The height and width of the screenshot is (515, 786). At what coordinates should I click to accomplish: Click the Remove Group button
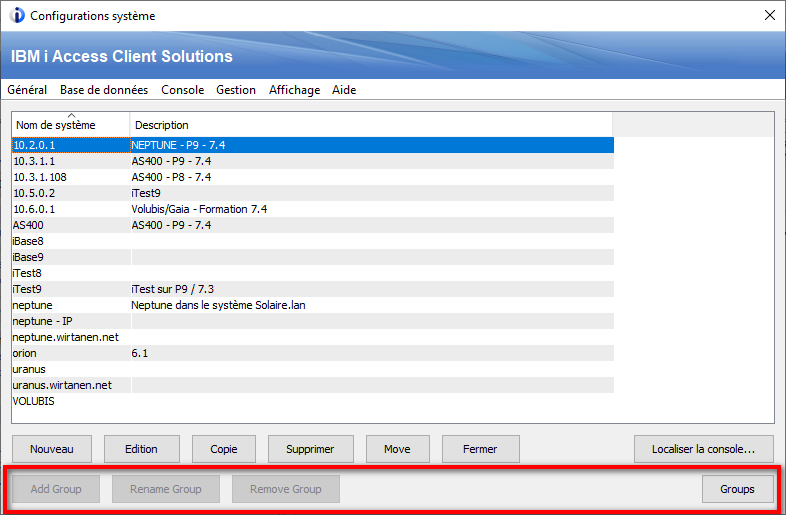click(x=286, y=489)
